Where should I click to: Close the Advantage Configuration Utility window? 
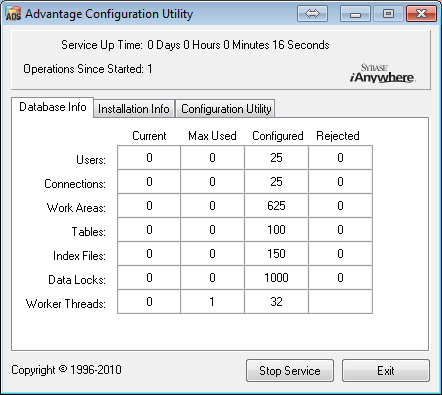421,14
